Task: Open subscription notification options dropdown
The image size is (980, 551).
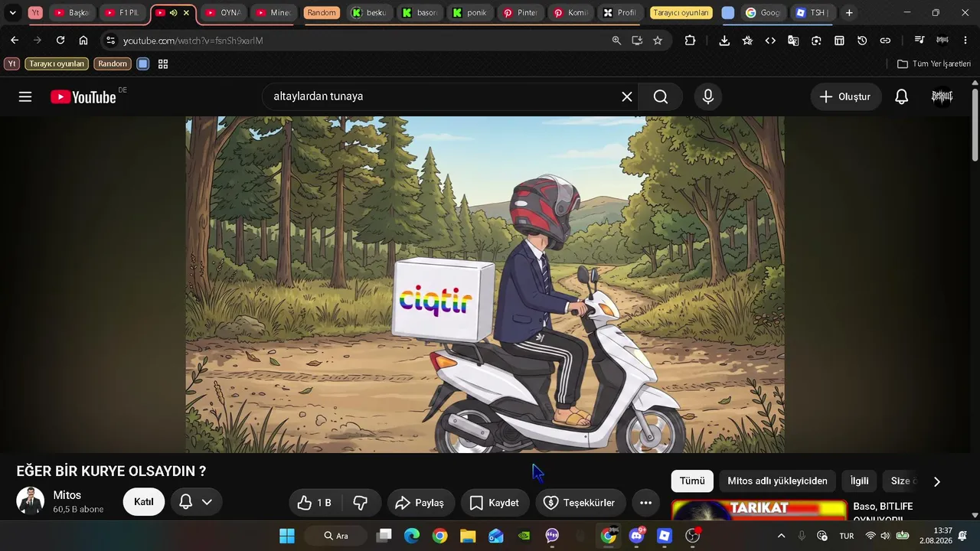Action: (x=195, y=502)
